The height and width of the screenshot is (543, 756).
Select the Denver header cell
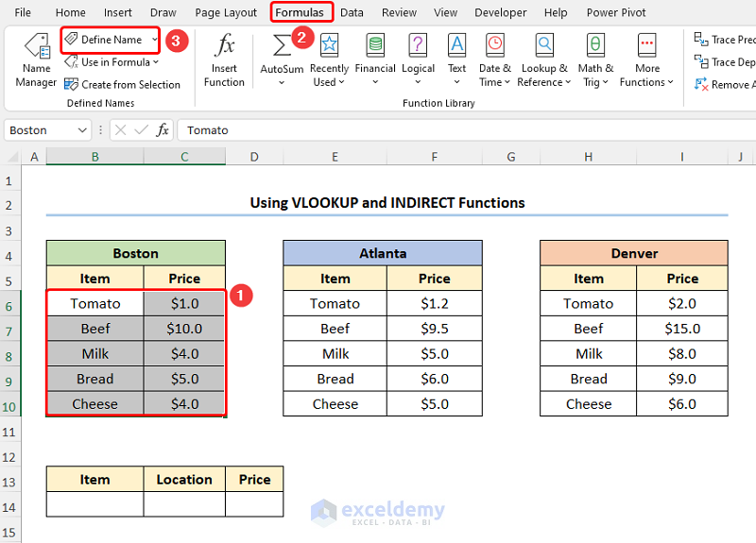tap(634, 253)
